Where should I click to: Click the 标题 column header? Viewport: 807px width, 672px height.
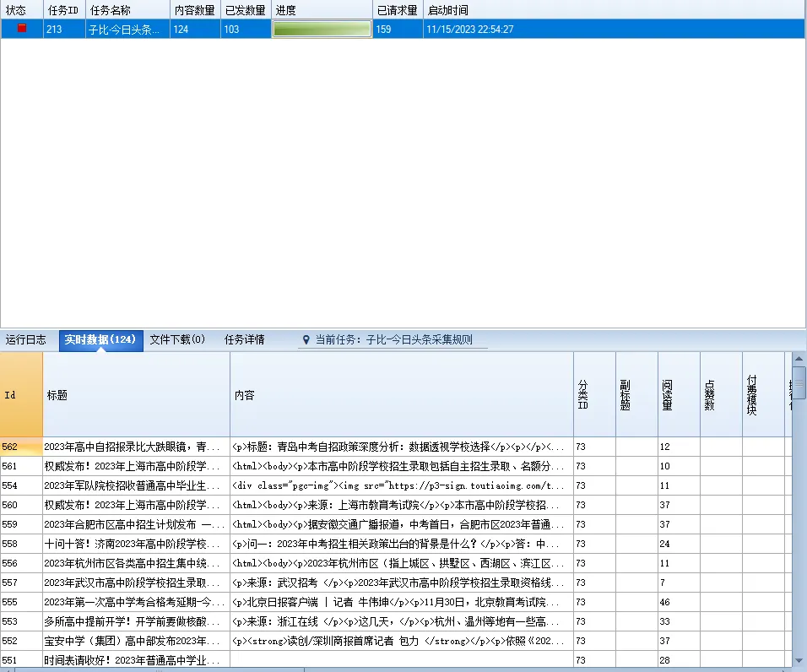tap(137, 394)
